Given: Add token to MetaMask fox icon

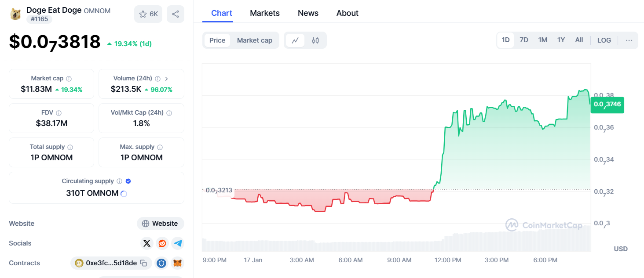Looking at the screenshot, I should (x=178, y=263).
